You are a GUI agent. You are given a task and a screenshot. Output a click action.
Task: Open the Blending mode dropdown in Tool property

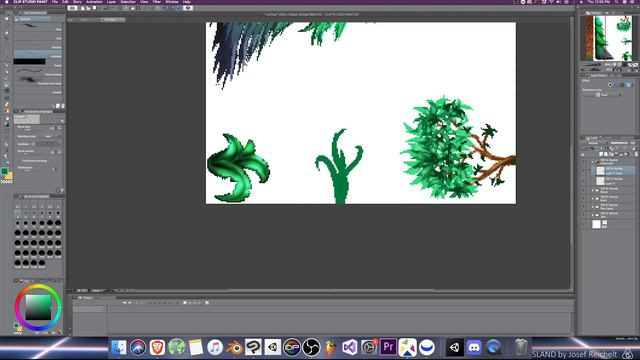coord(51,136)
